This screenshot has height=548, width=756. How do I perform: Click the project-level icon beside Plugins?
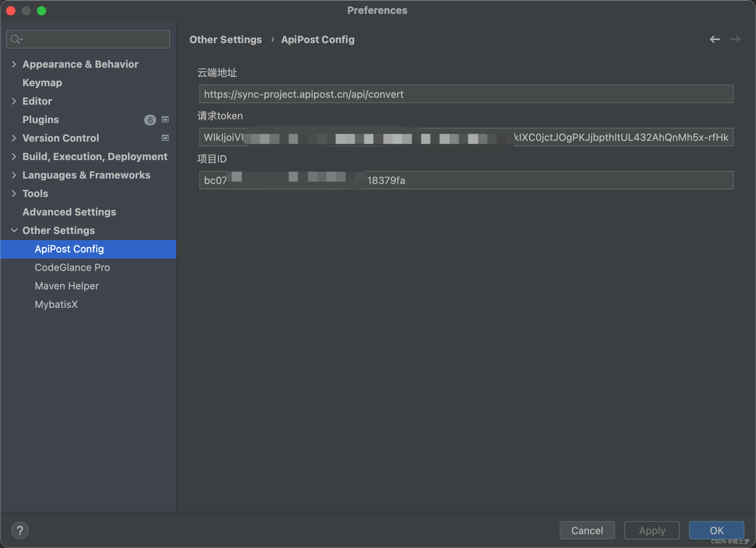pyautogui.click(x=165, y=120)
